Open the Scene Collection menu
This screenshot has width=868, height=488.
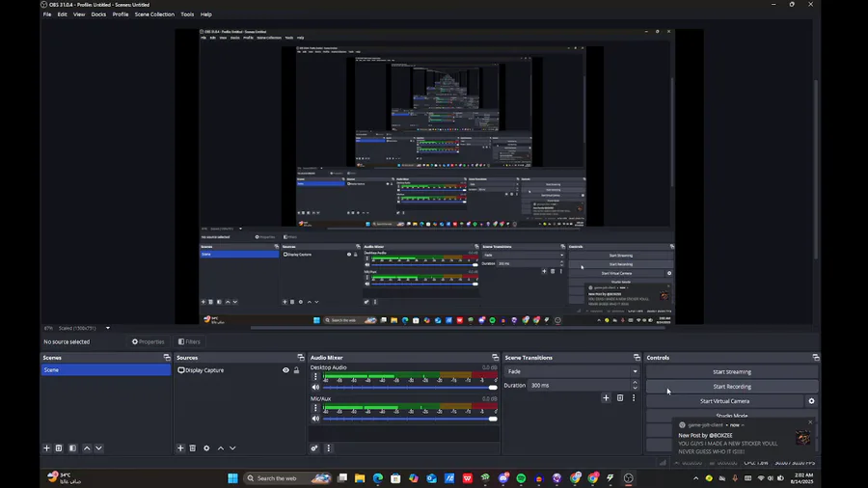tap(154, 14)
